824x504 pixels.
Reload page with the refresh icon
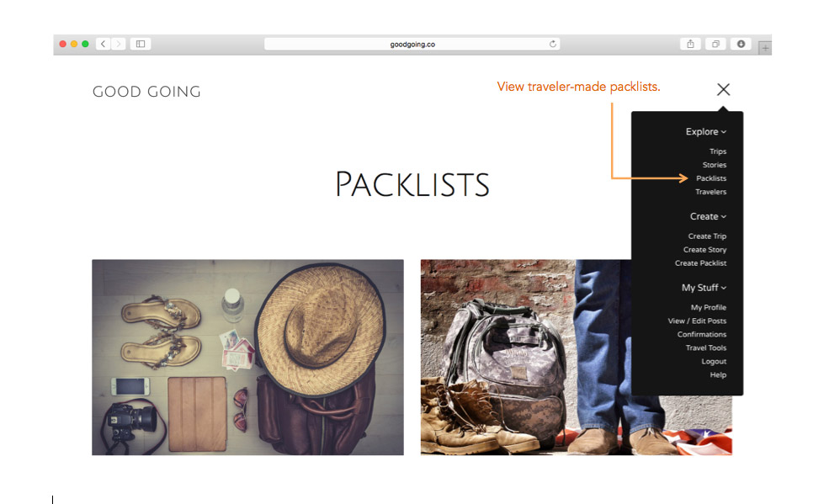pos(553,44)
